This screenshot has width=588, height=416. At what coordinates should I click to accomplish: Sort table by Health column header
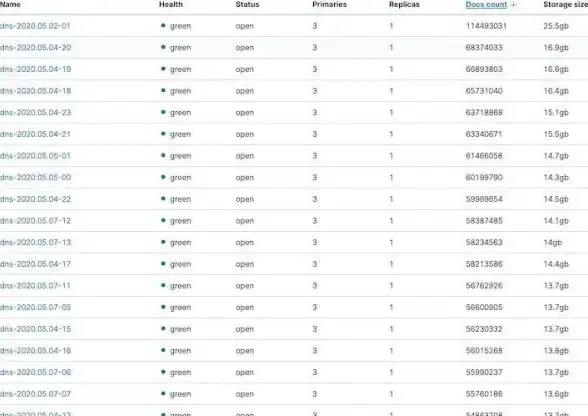pos(171,5)
